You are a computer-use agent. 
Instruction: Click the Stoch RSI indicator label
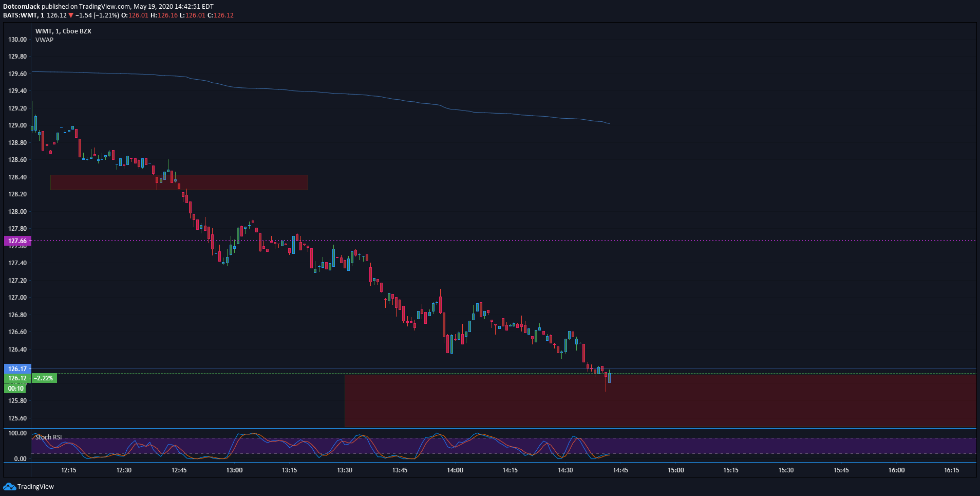pyautogui.click(x=48, y=437)
